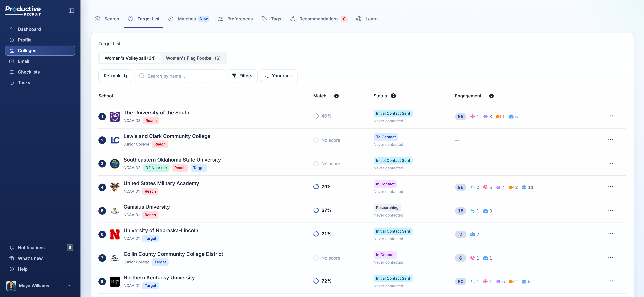
Task: Switch to Preferences tab
Action: tap(235, 19)
